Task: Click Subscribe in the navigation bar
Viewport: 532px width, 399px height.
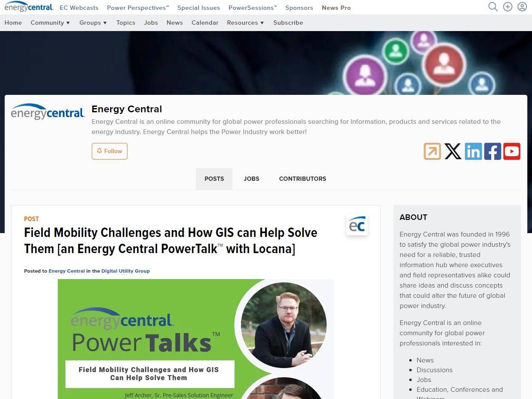Action: click(x=288, y=23)
